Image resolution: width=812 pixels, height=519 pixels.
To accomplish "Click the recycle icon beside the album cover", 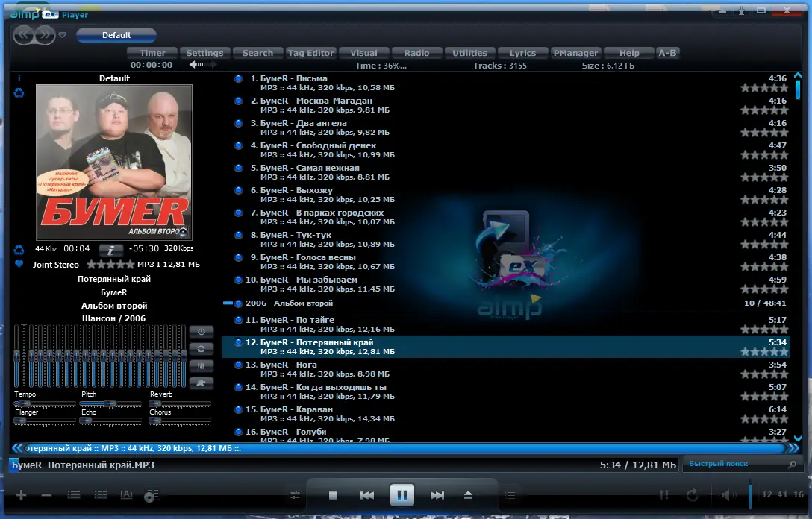I will [19, 93].
